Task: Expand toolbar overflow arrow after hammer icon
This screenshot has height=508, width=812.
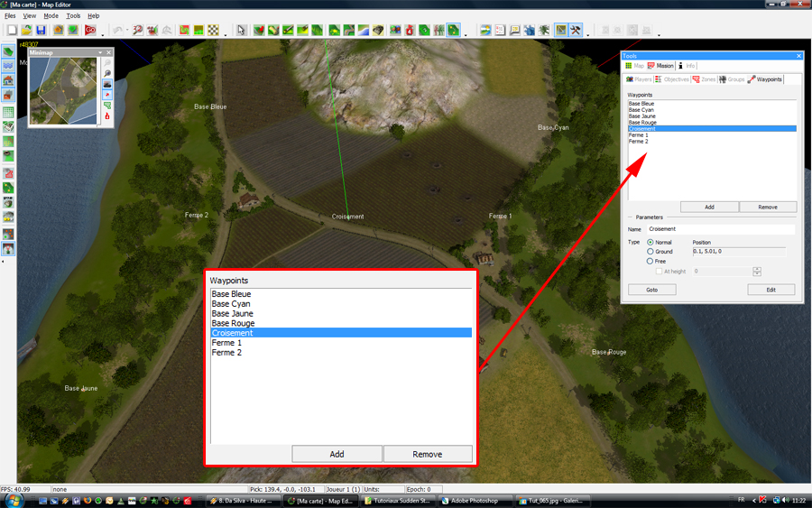Action: [x=587, y=34]
